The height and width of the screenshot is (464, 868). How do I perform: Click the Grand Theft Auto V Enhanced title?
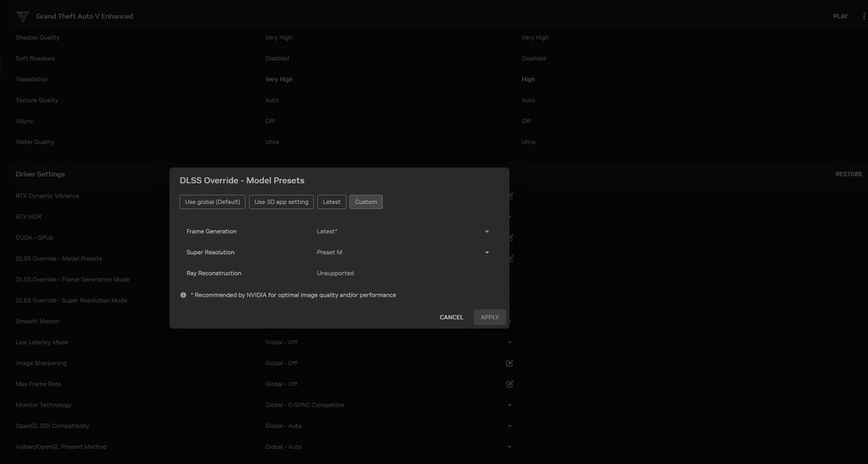(x=85, y=16)
